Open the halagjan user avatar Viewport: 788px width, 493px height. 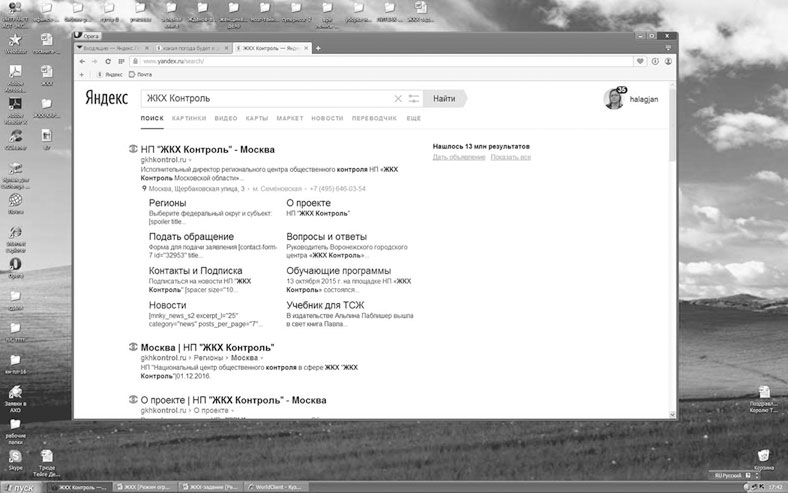614,98
